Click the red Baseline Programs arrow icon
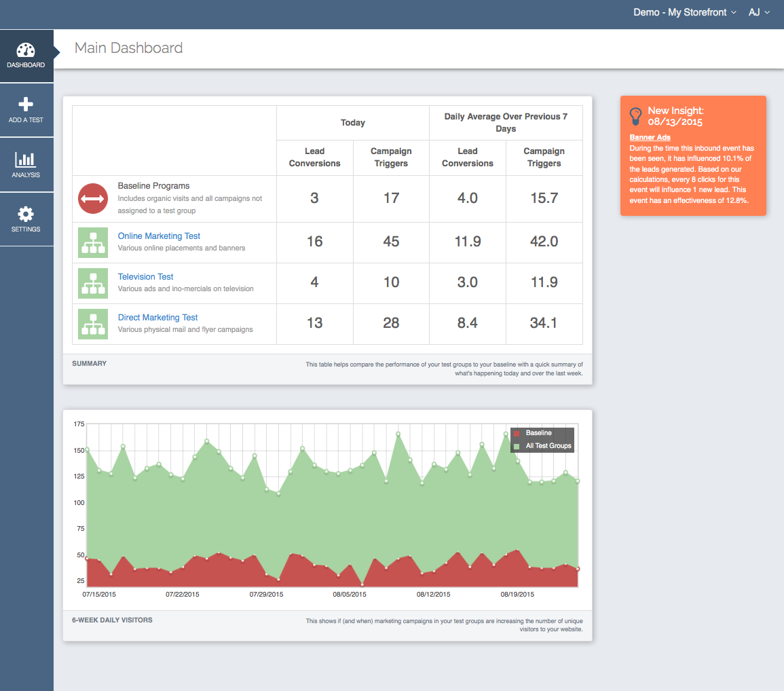 [93, 198]
